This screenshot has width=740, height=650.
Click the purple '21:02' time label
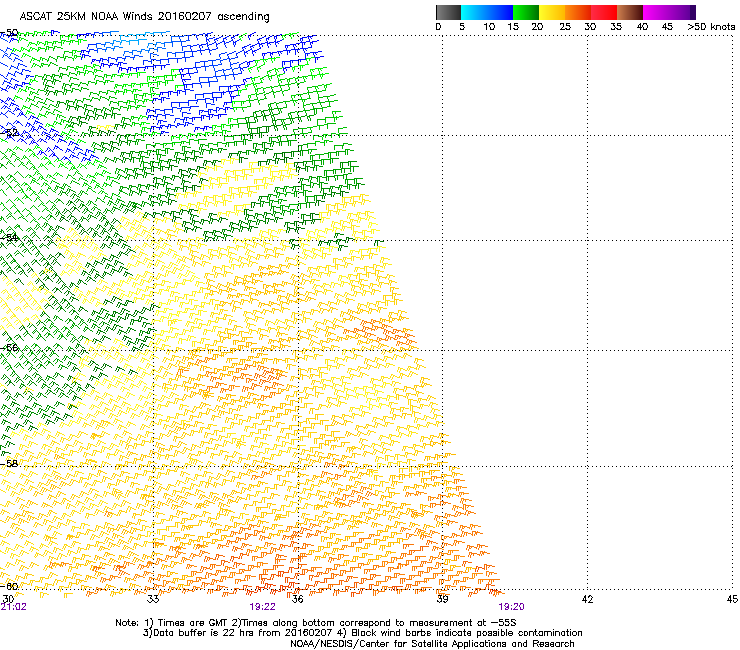point(14,607)
